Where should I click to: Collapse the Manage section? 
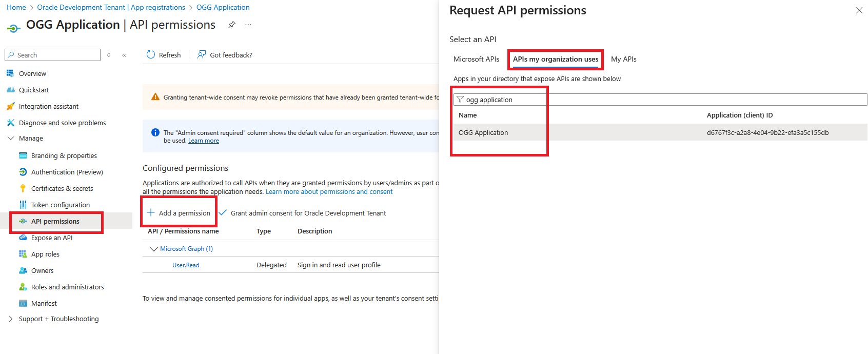tap(11, 138)
